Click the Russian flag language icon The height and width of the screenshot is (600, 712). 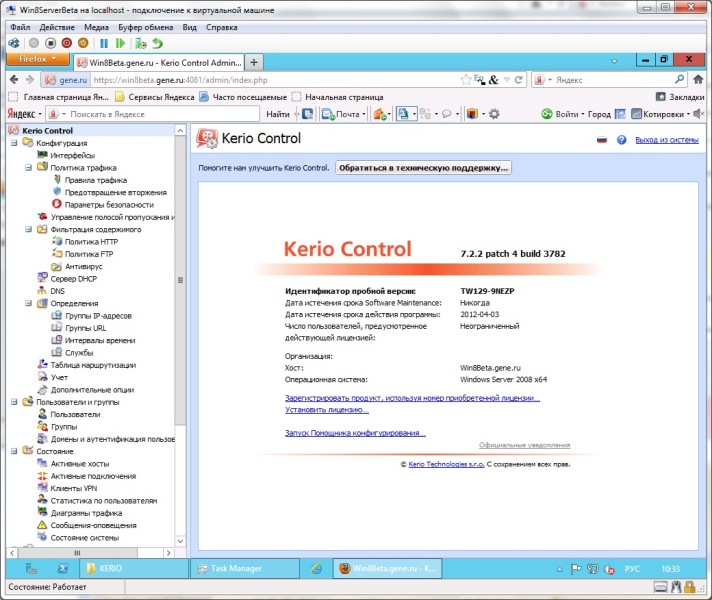(602, 141)
